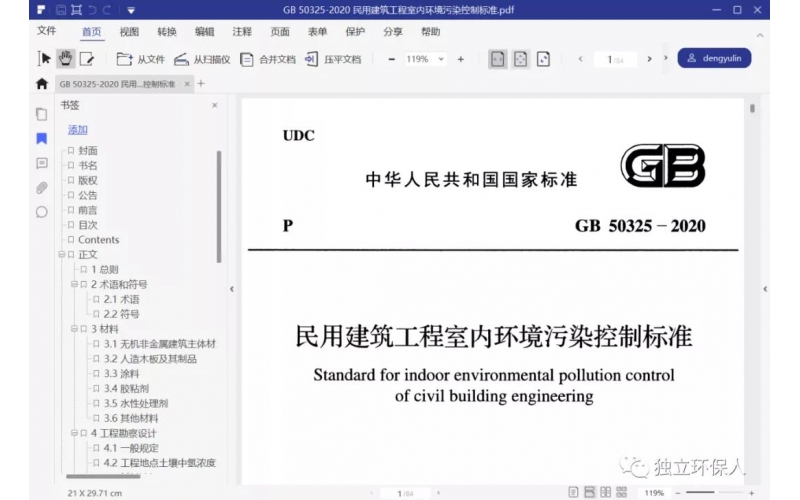
Task: Open the page thumbnails panel icon
Action: (x=41, y=114)
